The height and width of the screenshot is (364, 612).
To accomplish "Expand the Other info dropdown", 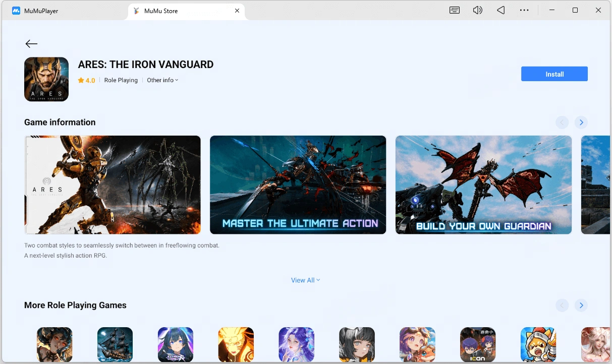I will (162, 80).
